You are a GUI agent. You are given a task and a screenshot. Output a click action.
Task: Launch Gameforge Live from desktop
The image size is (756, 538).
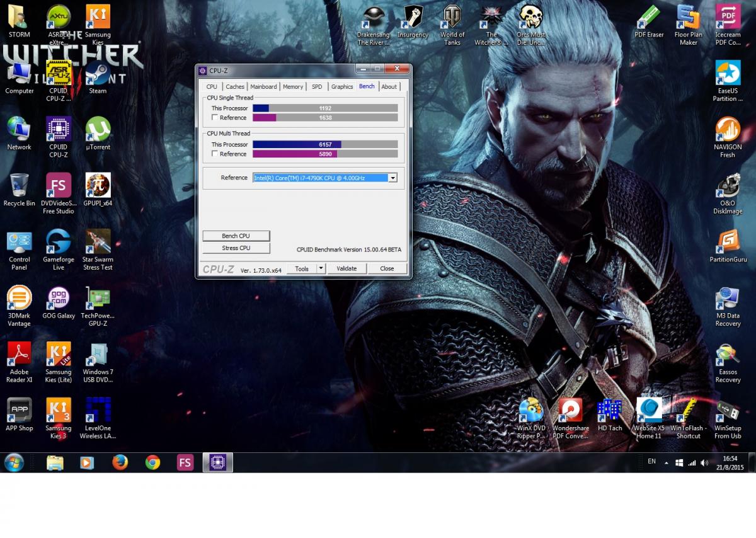coord(59,250)
